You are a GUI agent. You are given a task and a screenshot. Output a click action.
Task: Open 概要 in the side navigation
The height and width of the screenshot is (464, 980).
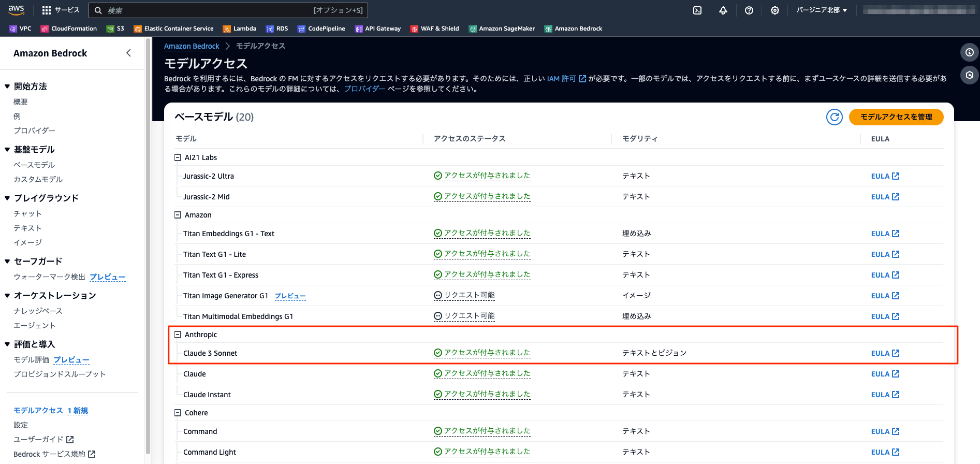click(x=21, y=102)
